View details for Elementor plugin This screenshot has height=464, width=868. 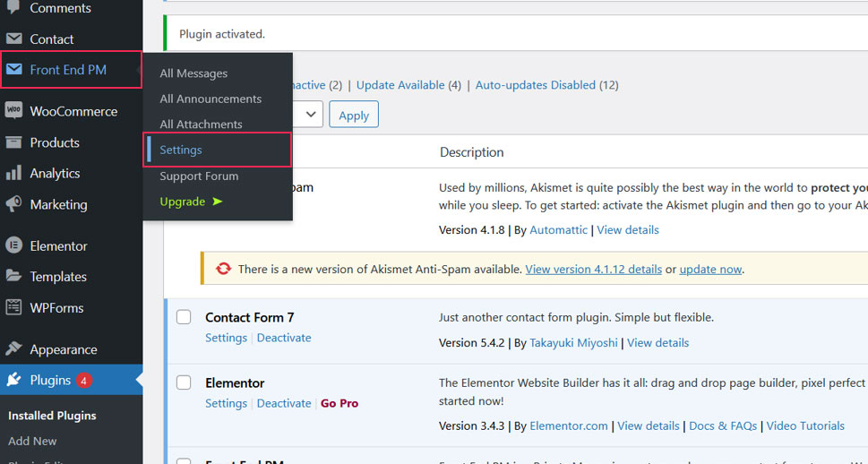click(649, 425)
